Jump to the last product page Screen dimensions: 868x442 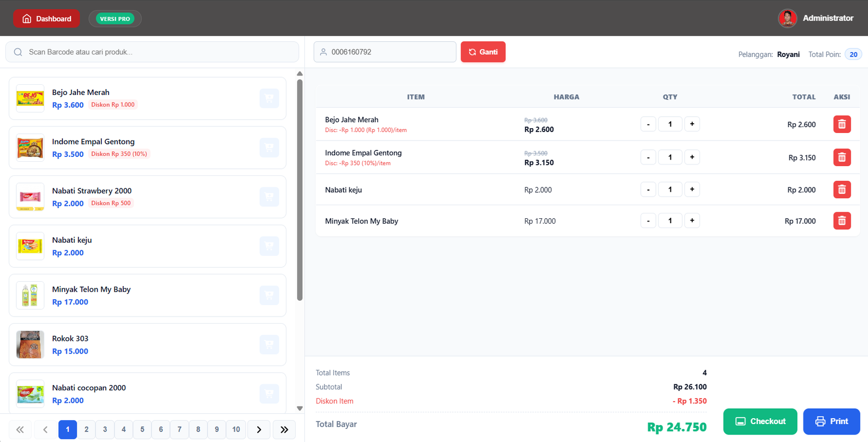(284, 430)
